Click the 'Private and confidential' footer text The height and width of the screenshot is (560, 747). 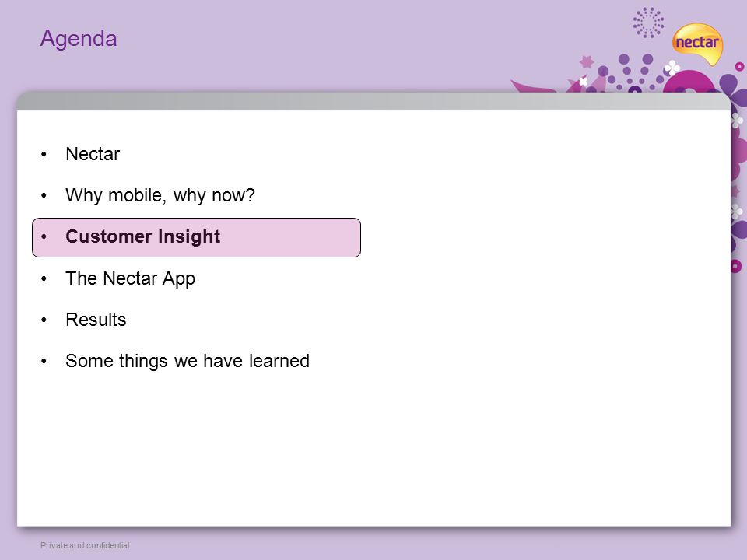point(85,545)
